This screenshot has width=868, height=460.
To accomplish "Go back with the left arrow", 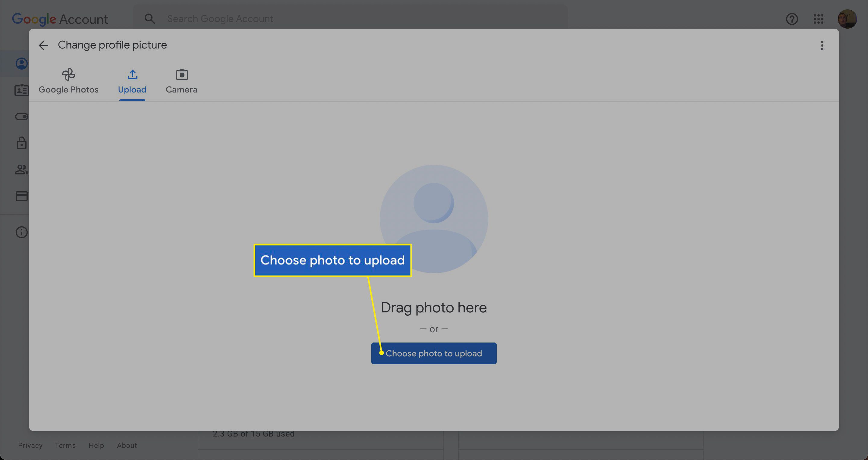I will coord(43,45).
